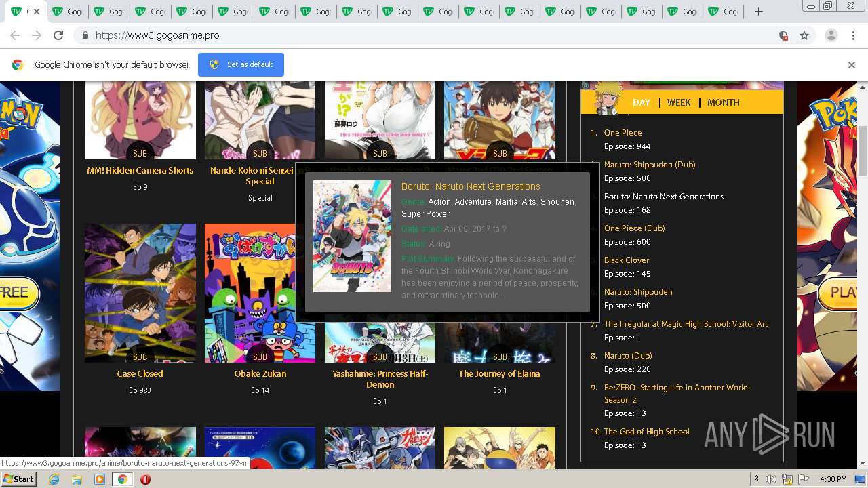Switch to the MONTH ranking tab
868x488 pixels.
(x=723, y=102)
